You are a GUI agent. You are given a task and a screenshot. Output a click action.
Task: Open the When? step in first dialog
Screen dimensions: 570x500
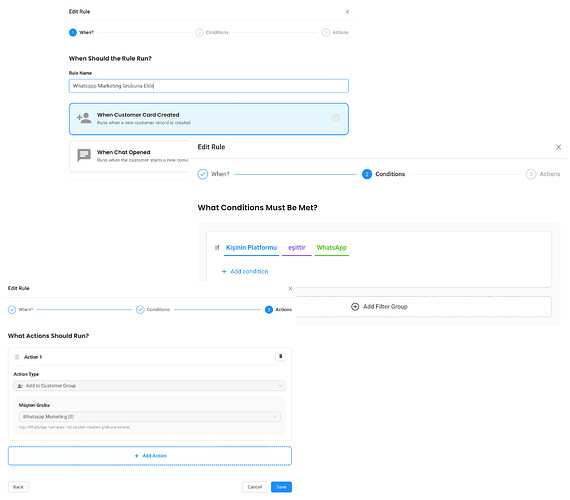click(81, 32)
